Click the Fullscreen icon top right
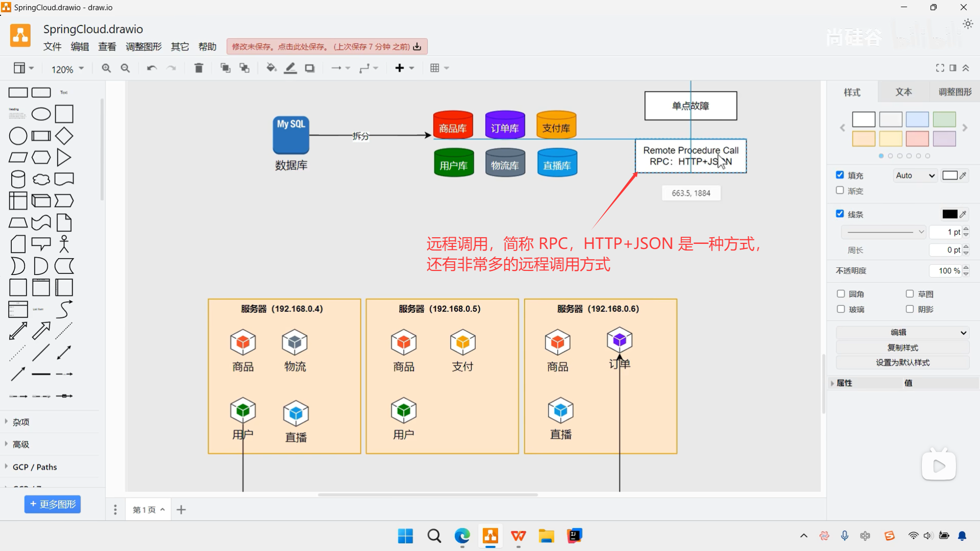The image size is (980, 551). (940, 67)
